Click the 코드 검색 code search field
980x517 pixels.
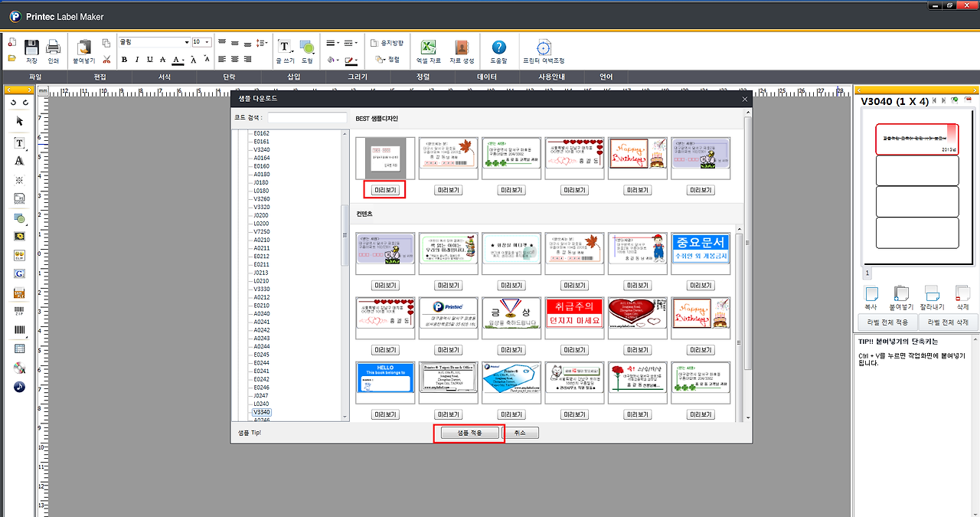pos(307,118)
